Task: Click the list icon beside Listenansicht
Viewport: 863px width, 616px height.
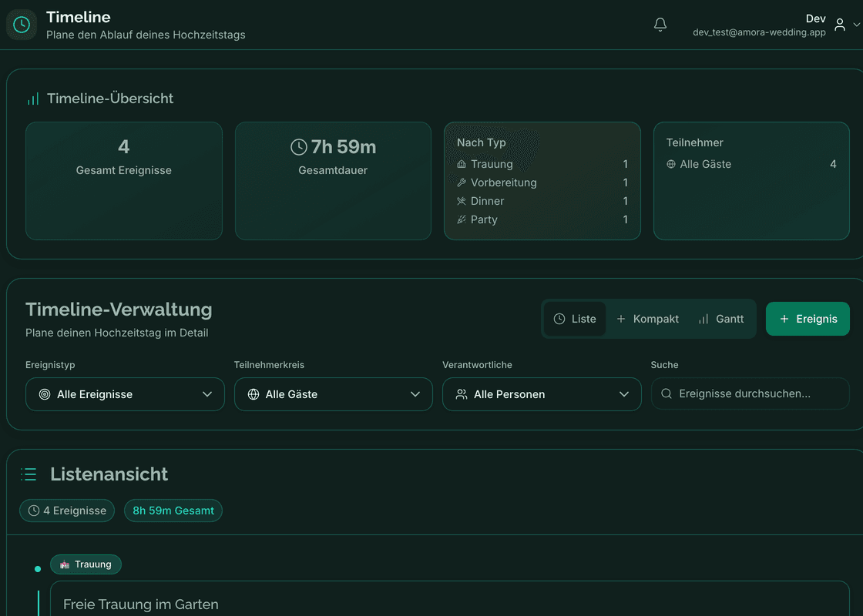Action: coord(29,474)
